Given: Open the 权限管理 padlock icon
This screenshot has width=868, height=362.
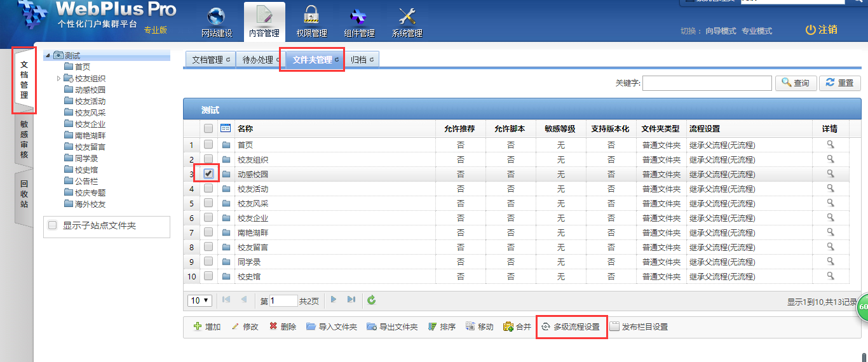Looking at the screenshot, I should click(x=311, y=17).
